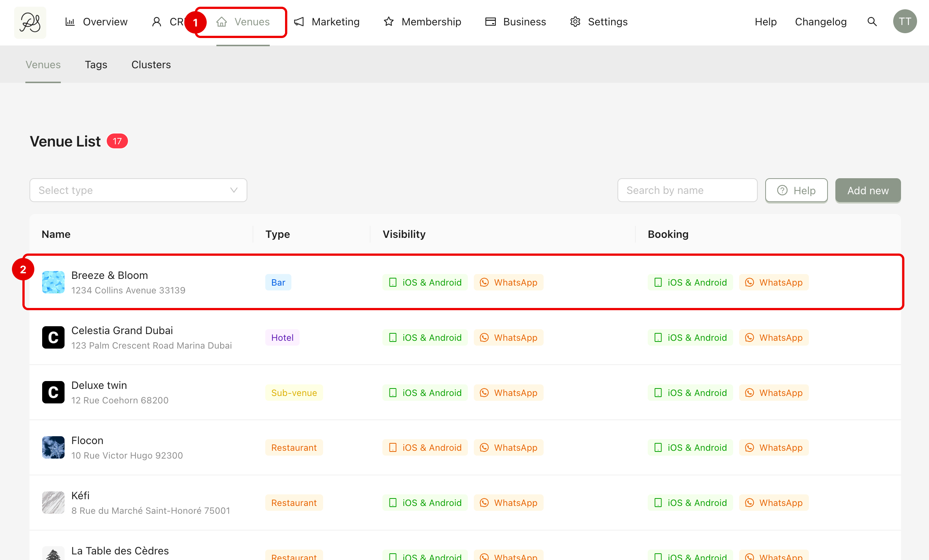Viewport: 929px width, 560px height.
Task: Open Settings with the gear icon
Action: click(x=599, y=22)
